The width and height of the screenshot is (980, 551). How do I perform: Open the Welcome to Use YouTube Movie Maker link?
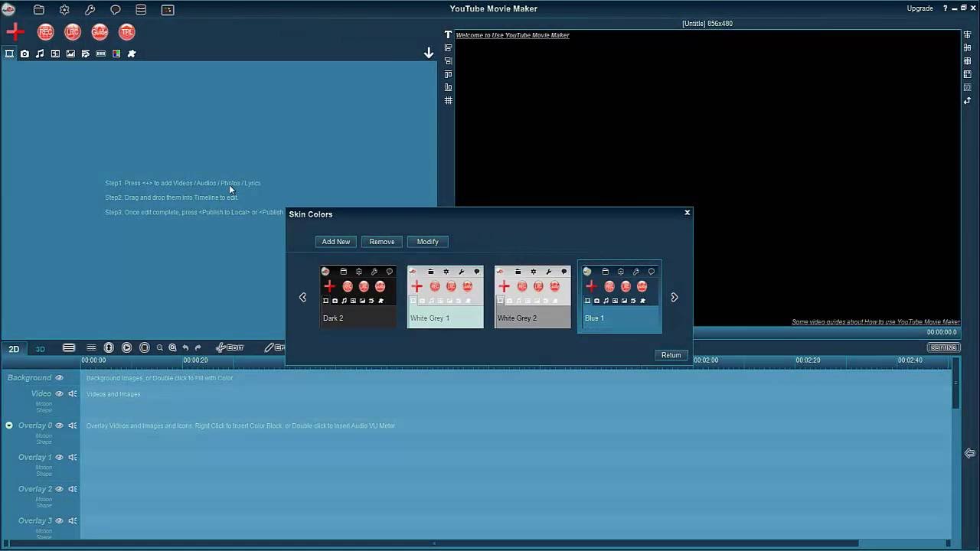512,35
